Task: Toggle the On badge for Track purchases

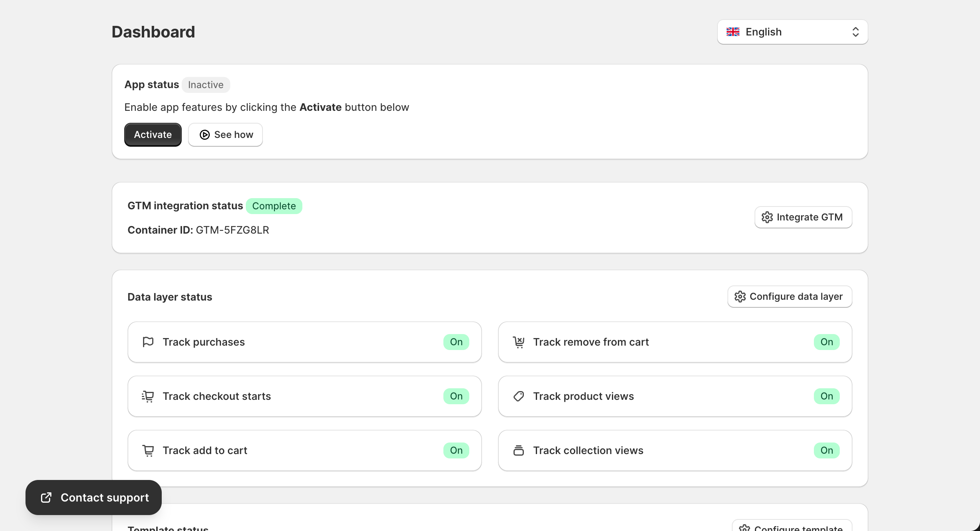Action: (x=456, y=342)
